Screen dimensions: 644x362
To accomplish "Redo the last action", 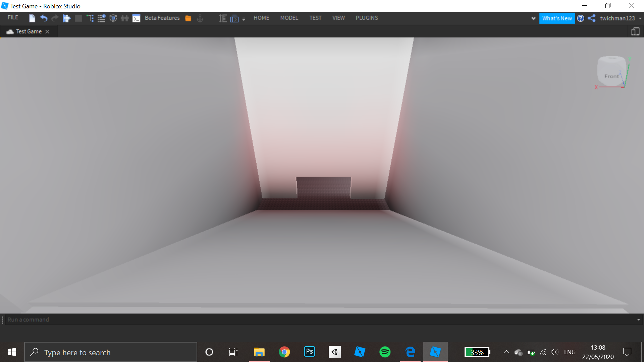I will (x=55, y=18).
